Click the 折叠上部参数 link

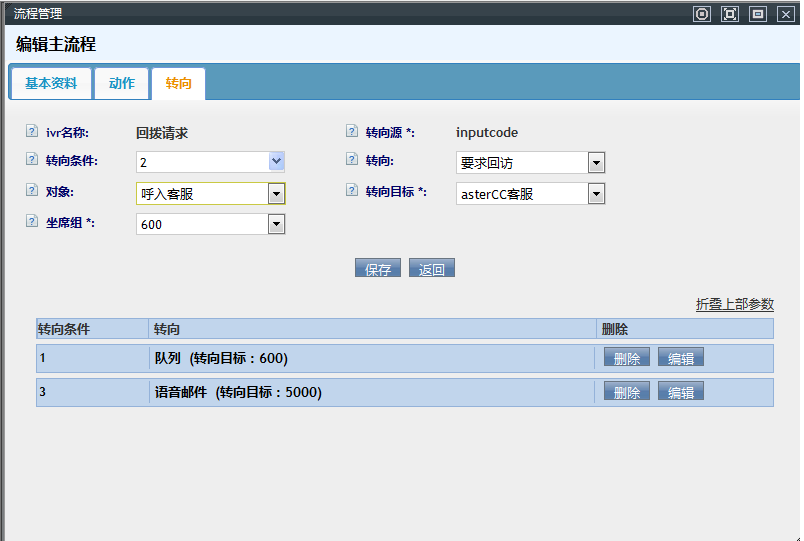pos(734,304)
